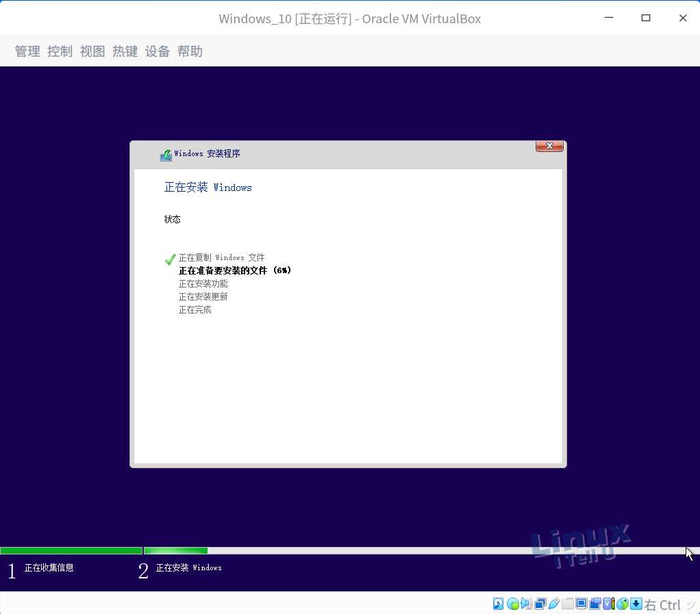The width and height of the screenshot is (700, 614).
Task: Open the 帮助 menu
Action: pyautogui.click(x=190, y=51)
